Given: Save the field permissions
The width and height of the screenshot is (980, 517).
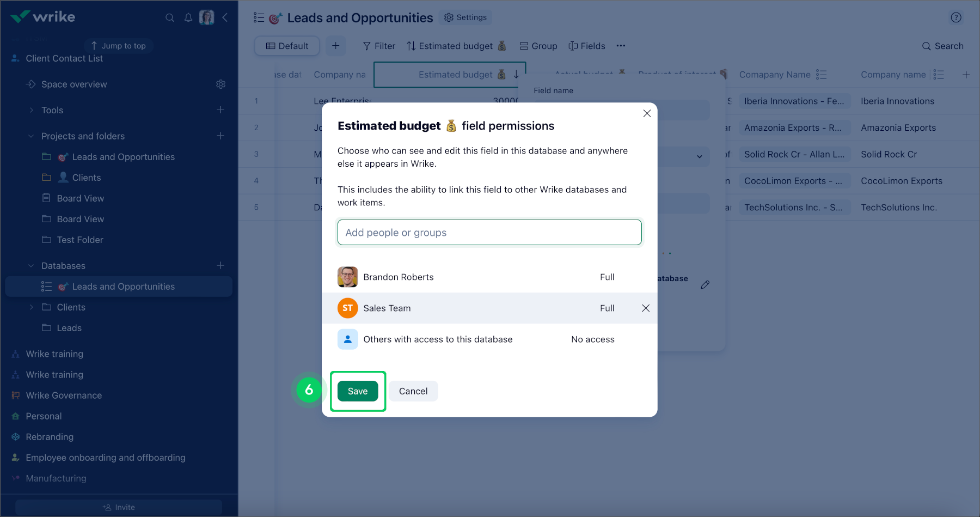Looking at the screenshot, I should 358,391.
